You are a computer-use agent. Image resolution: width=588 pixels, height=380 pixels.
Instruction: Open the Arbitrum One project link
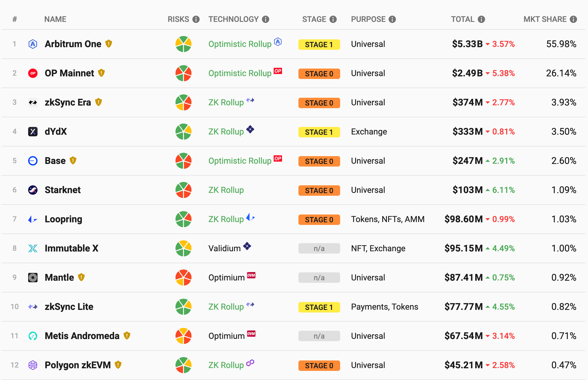(x=73, y=44)
